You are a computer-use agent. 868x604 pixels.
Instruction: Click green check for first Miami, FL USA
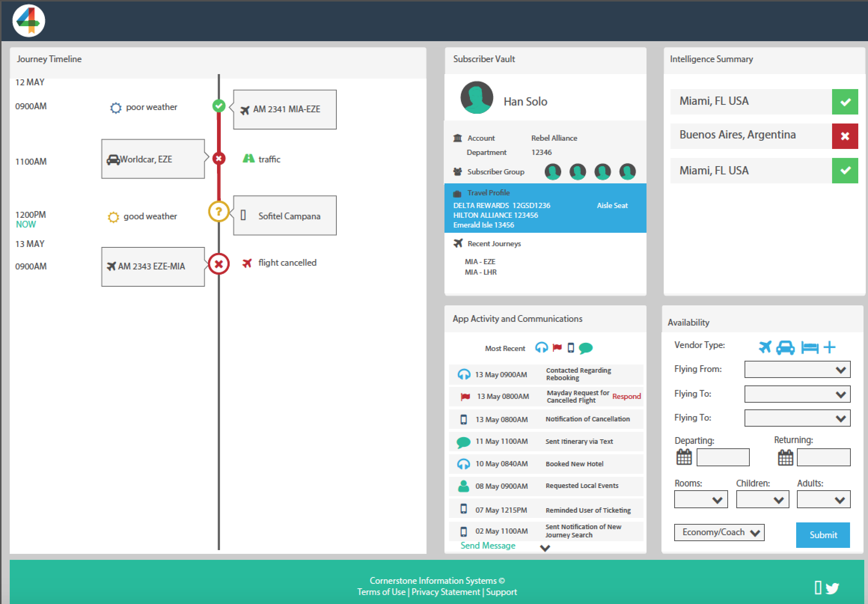tap(845, 102)
